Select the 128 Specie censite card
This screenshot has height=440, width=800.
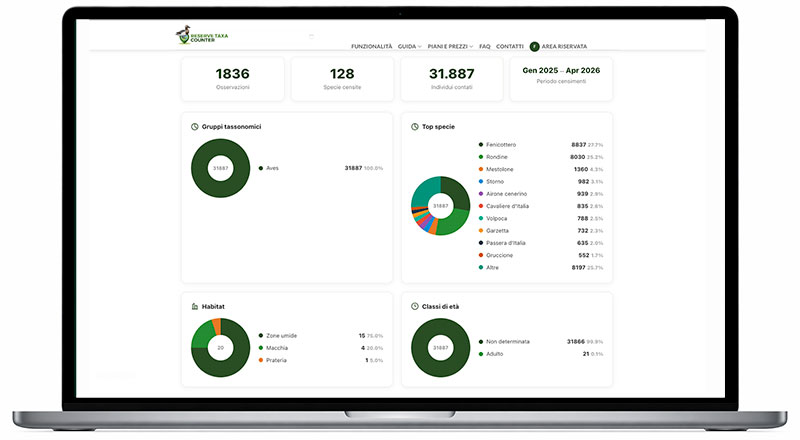pyautogui.click(x=342, y=79)
